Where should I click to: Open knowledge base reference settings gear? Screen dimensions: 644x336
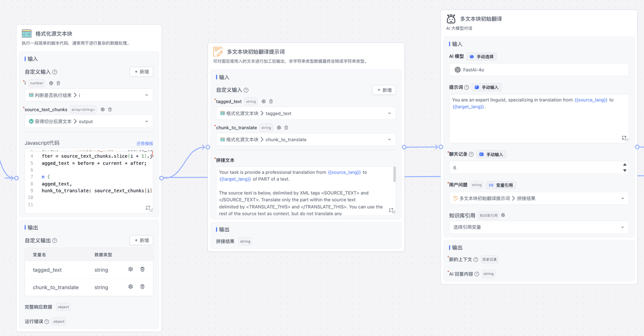(503, 215)
